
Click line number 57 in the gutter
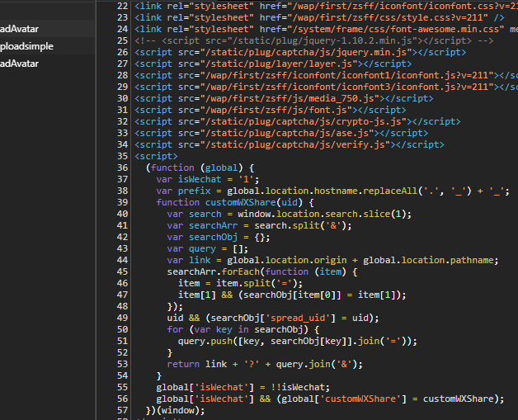point(123,410)
